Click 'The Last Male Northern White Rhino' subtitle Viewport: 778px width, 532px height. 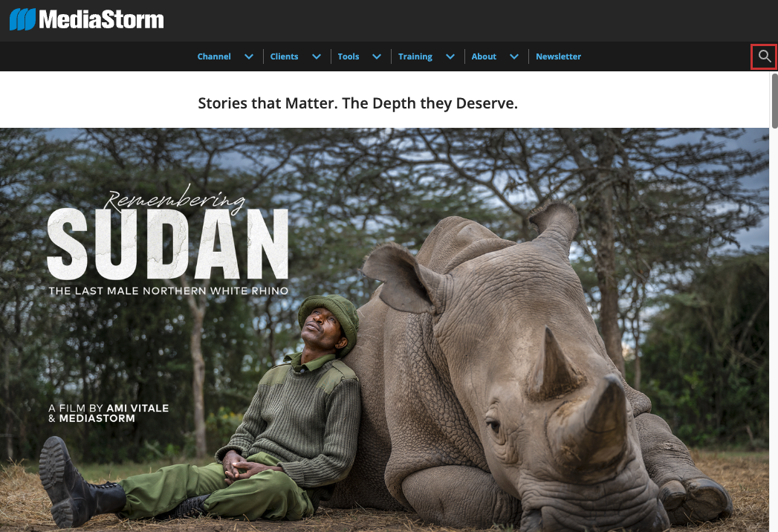[168, 291]
